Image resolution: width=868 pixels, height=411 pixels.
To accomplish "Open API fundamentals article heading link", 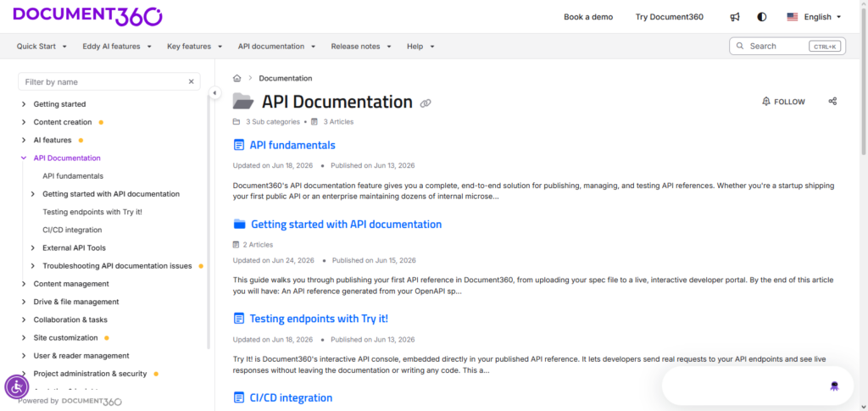I will (x=292, y=146).
